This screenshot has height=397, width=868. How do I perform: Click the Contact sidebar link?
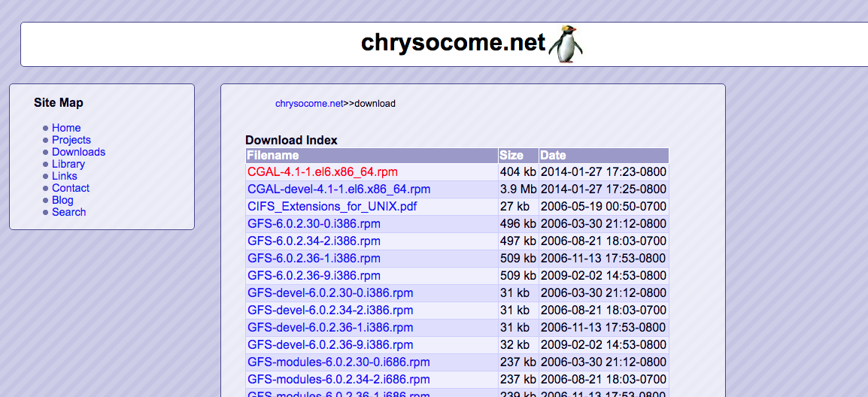click(x=71, y=188)
